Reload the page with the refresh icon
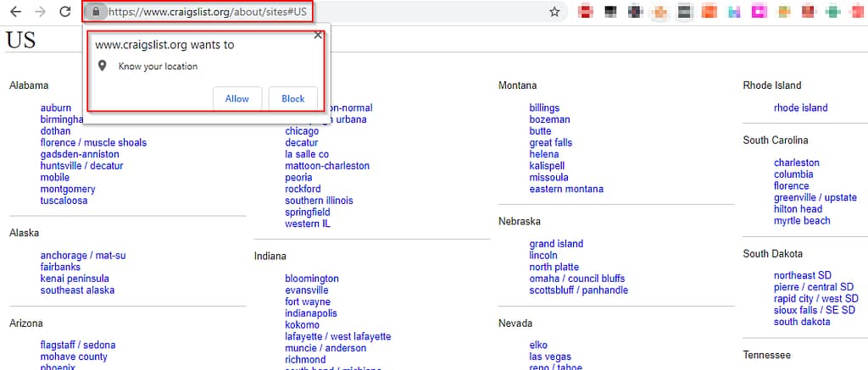Screen dimensions: 868x370 pyautogui.click(x=65, y=12)
